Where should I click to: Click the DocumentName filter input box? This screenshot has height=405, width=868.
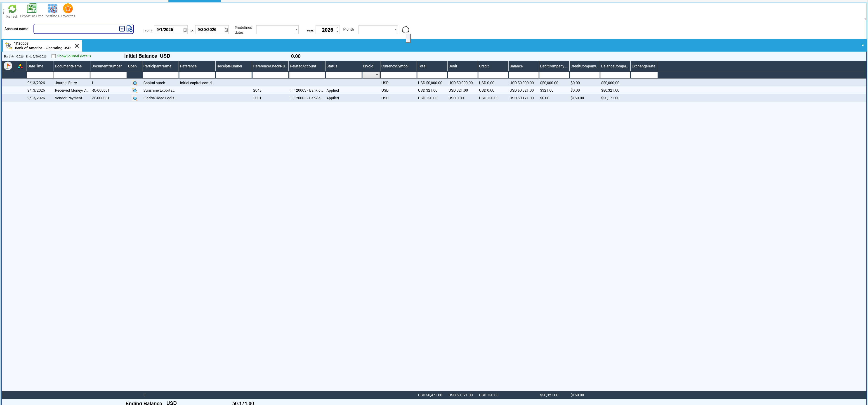(72, 75)
